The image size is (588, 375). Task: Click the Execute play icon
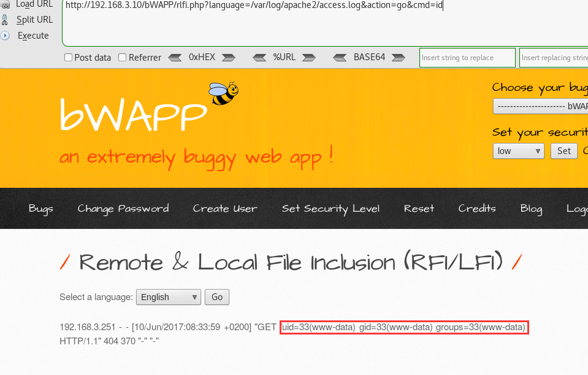point(5,36)
